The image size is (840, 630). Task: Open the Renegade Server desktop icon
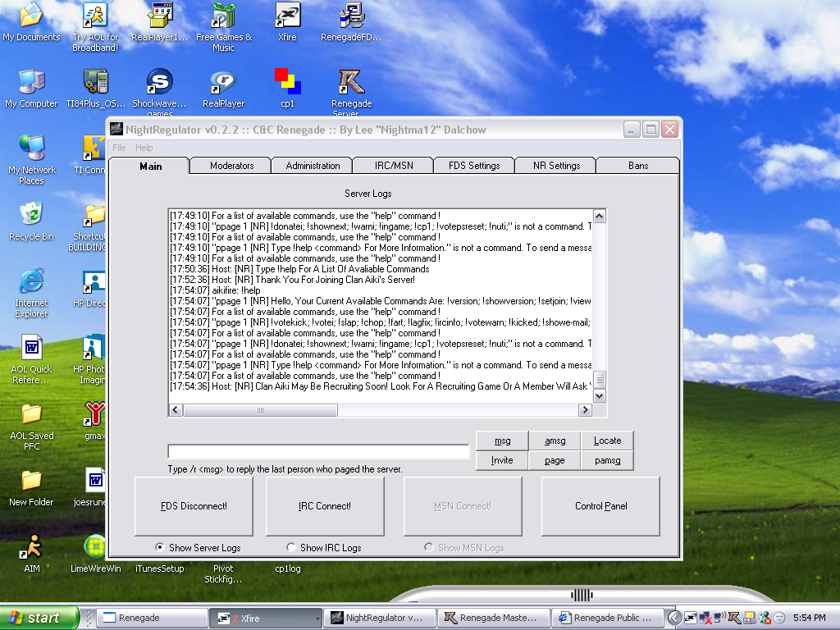[351, 85]
